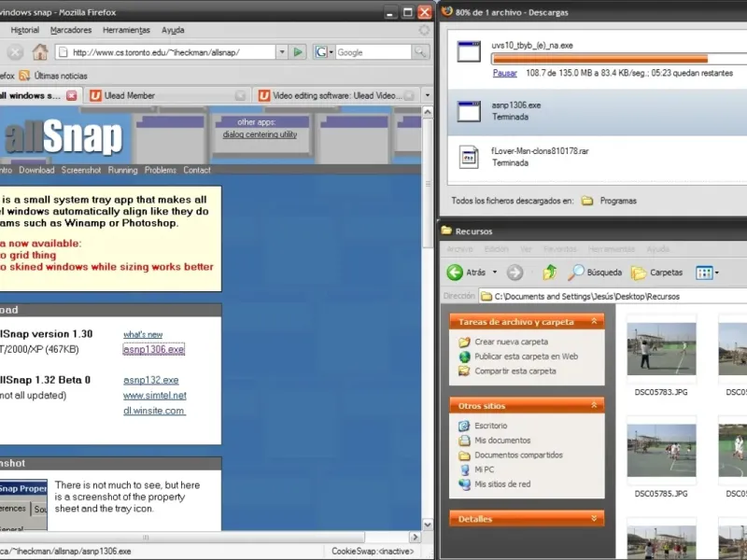Image resolution: width=747 pixels, height=560 pixels.
Task: Click the Atrás back arrow in Recursos
Action: [455, 273]
